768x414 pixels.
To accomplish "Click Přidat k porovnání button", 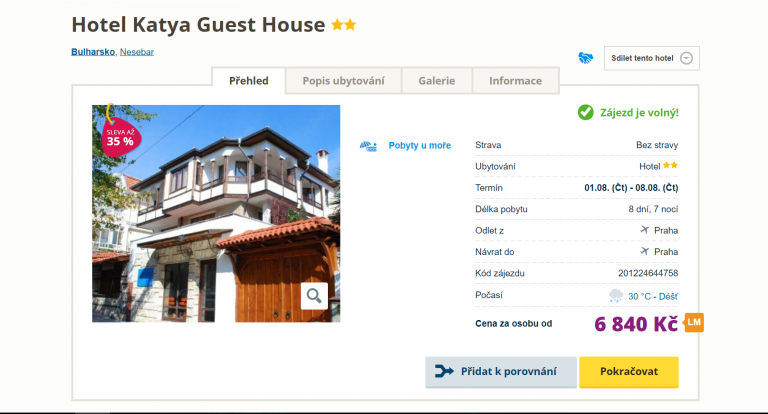I will 501,372.
